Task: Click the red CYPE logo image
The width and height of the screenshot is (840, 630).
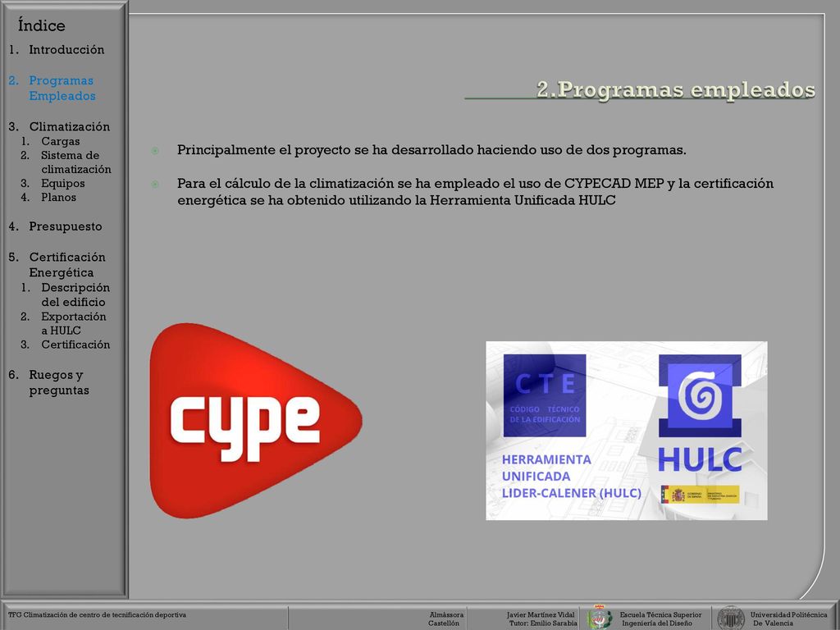Action: coord(256,421)
